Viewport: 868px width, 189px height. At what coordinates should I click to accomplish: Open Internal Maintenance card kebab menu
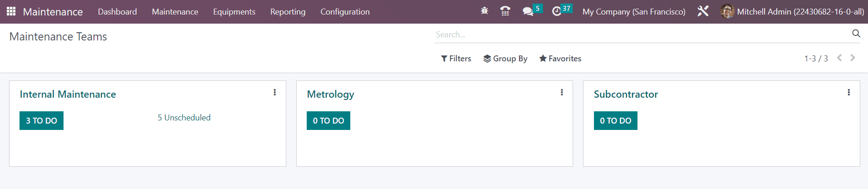point(275,92)
